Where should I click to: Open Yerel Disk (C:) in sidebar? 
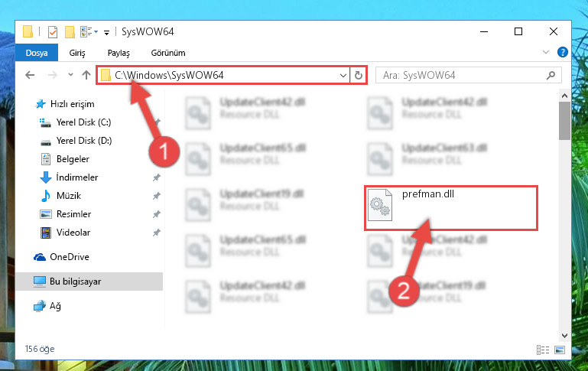point(83,122)
